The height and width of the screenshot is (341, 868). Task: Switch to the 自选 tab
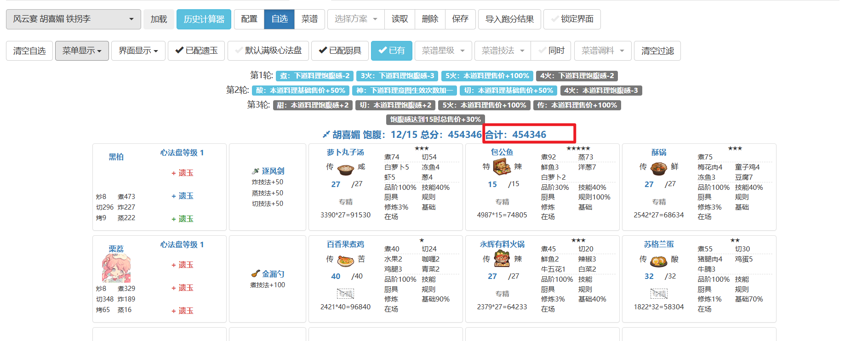tap(280, 19)
